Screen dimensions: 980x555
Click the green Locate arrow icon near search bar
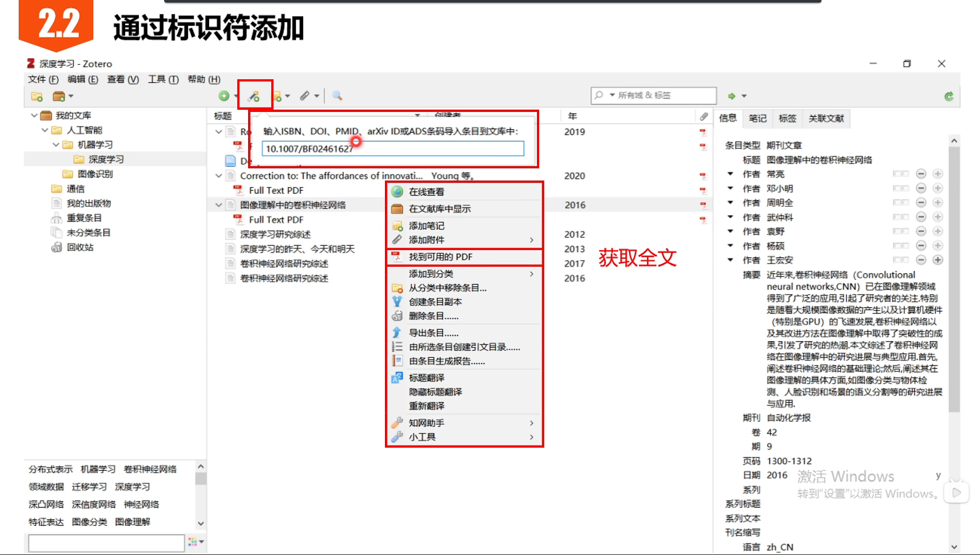732,95
